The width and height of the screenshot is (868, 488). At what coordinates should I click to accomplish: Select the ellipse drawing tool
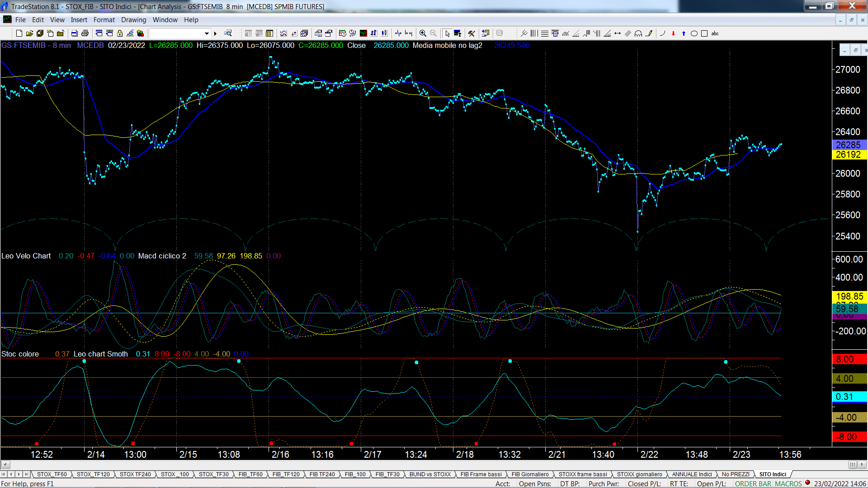[x=694, y=33]
